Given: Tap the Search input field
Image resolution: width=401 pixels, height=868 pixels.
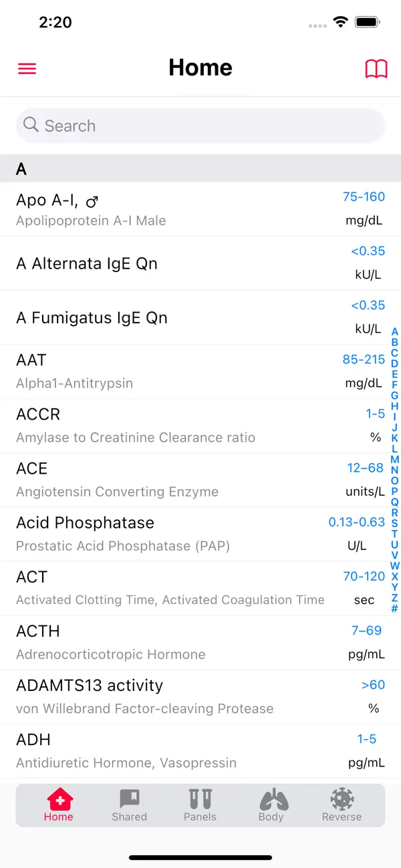Looking at the screenshot, I should (200, 125).
